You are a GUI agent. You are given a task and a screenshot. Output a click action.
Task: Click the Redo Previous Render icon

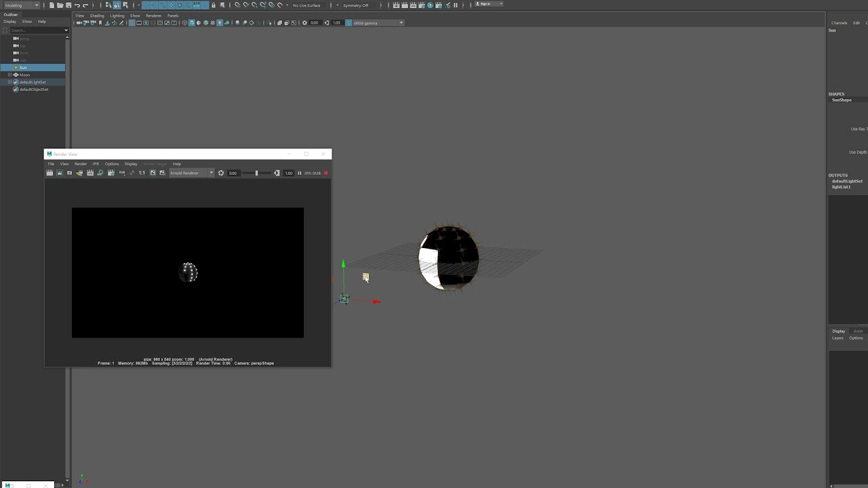click(50, 173)
